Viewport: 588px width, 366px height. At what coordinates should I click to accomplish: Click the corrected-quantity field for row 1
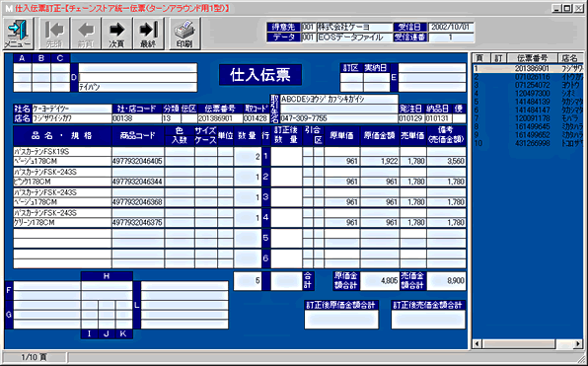pos(286,157)
